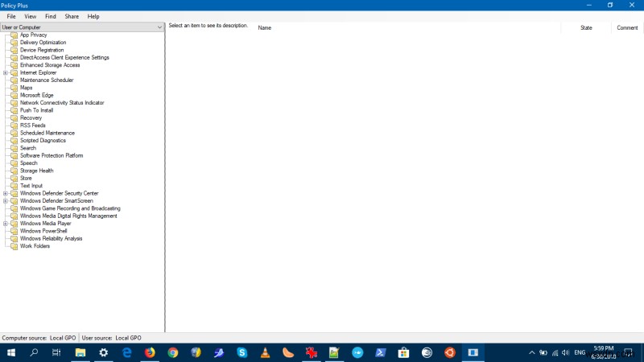Select Software Protection Platform category
This screenshot has width=644, height=362.
point(52,155)
